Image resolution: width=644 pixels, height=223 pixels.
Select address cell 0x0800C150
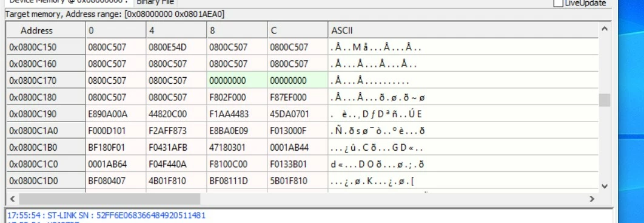[x=45, y=47]
